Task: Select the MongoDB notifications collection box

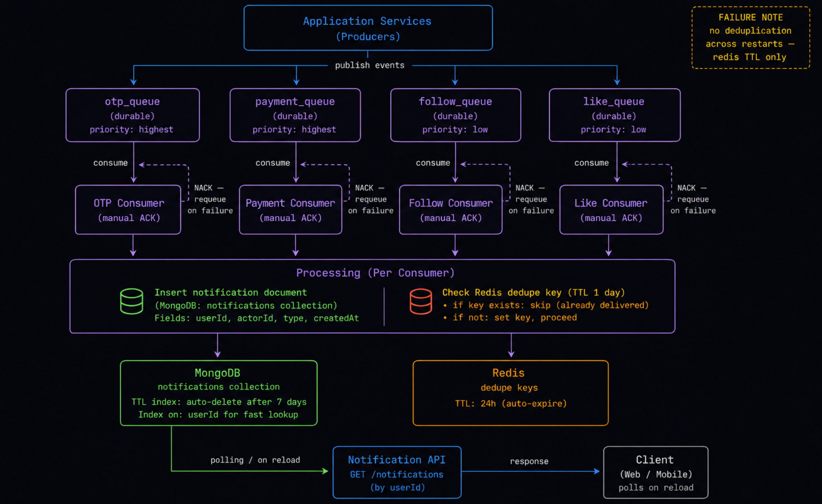Action: coord(219,393)
